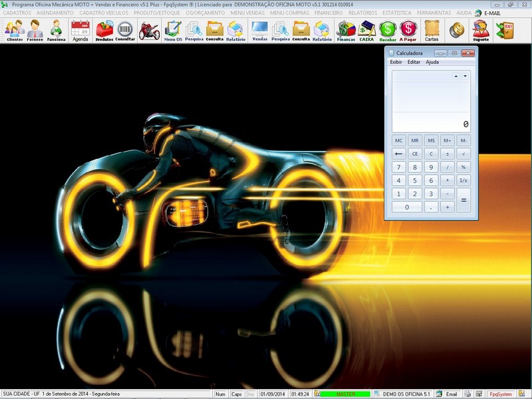Click the Receber green dollar icon

point(388,30)
